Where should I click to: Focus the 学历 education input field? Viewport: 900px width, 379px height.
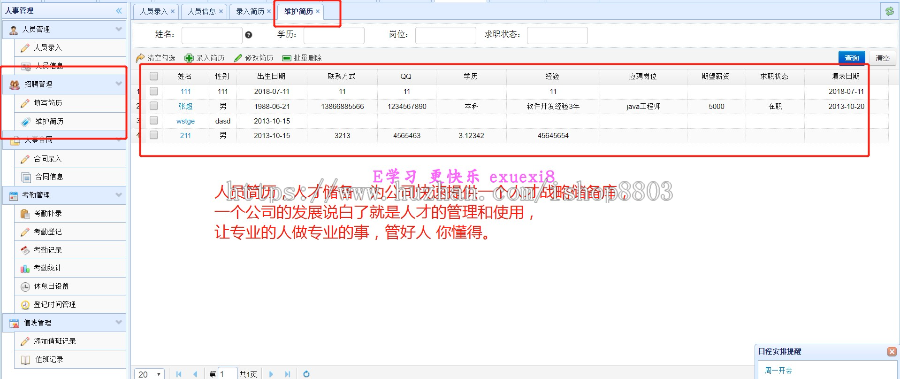coord(334,36)
